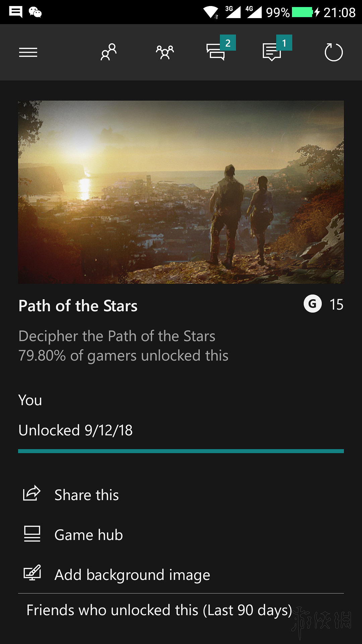This screenshot has height=644, width=362.
Task: Open the hamburger navigation menu
Action: tap(28, 52)
